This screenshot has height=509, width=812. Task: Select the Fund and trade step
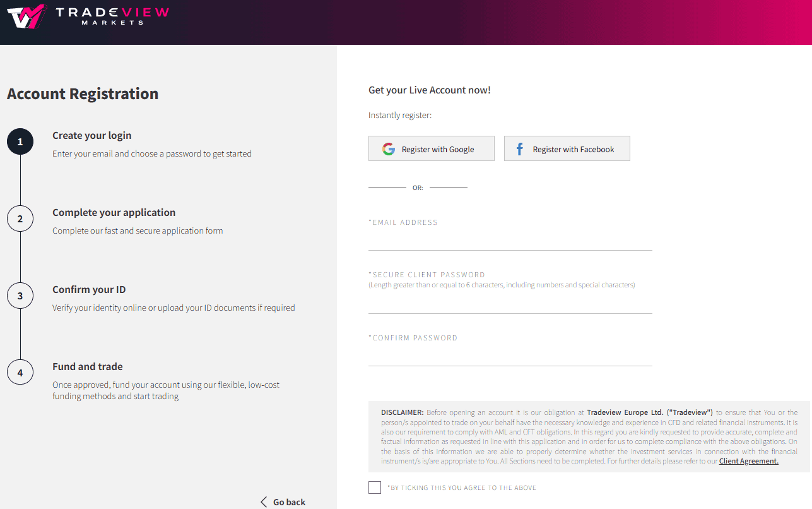pos(88,367)
